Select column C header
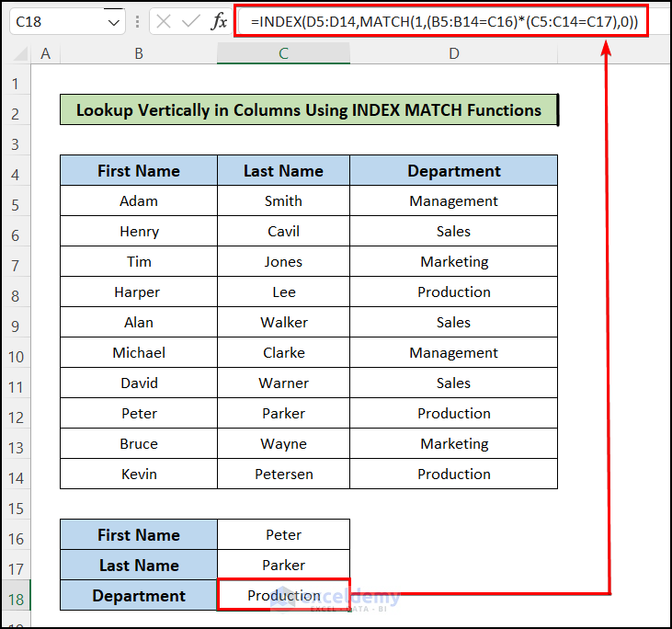 click(x=283, y=54)
